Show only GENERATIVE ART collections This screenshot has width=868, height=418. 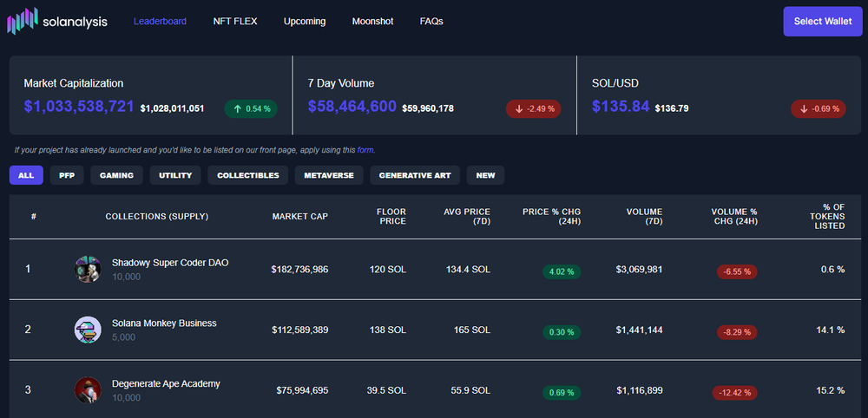click(x=414, y=175)
